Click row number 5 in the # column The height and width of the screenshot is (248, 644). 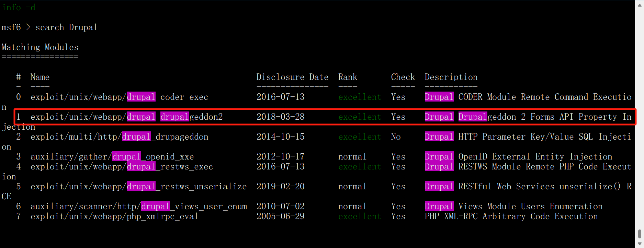19,187
